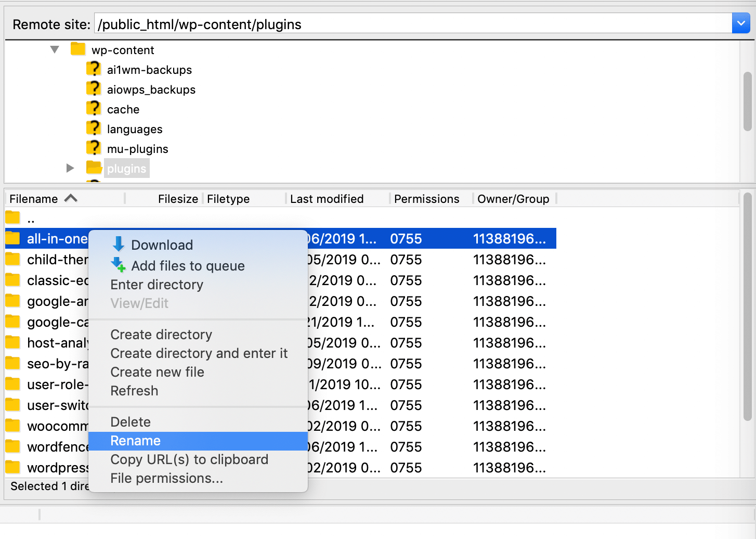Copy URL(s) to clipboard via context menu

click(189, 459)
